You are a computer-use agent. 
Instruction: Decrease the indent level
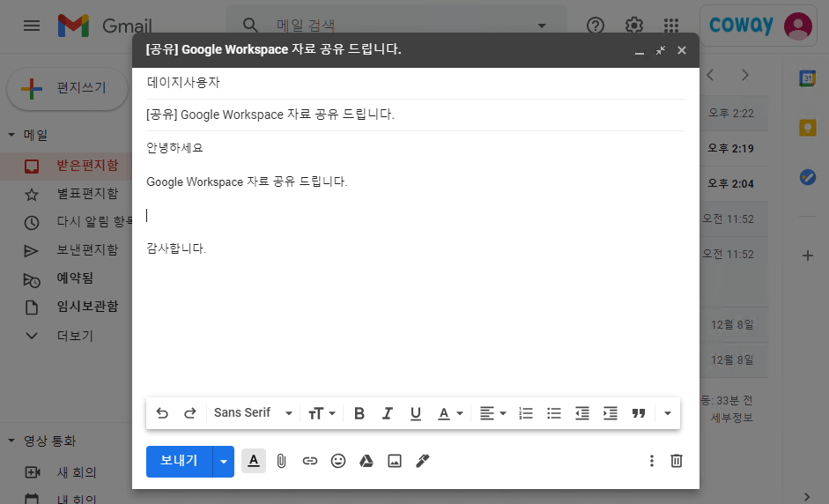click(582, 413)
